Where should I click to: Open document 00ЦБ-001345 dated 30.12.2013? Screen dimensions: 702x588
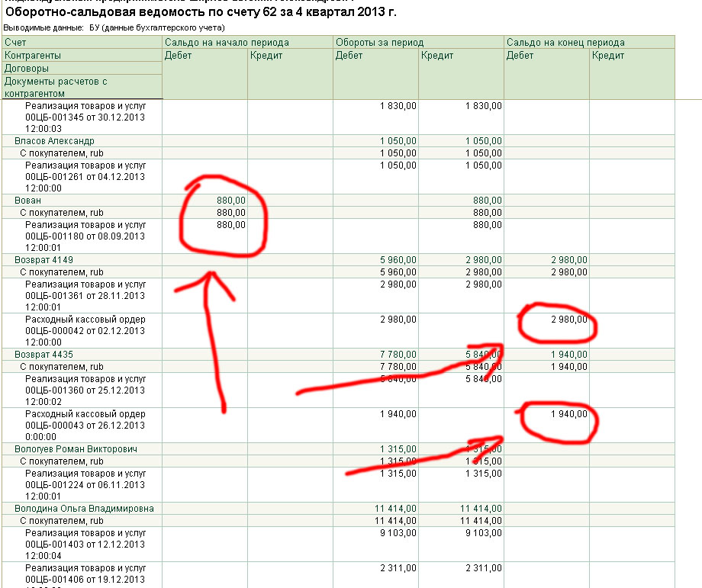[x=85, y=117]
